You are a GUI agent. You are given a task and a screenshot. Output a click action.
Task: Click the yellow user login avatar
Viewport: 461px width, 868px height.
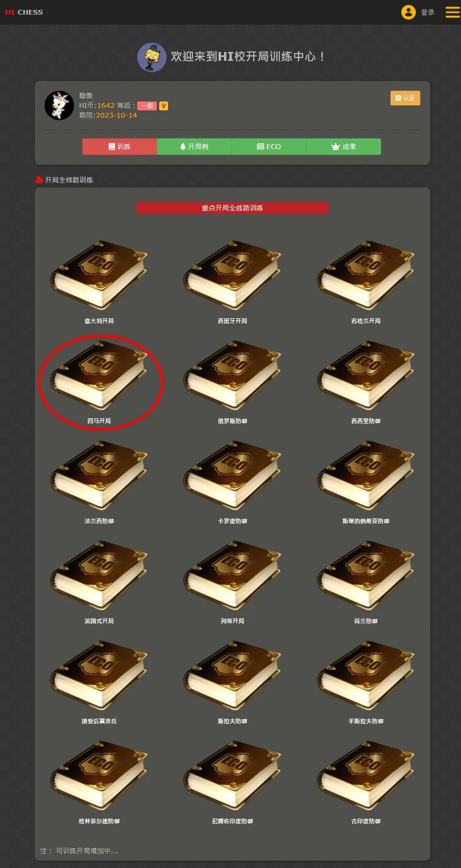pos(408,12)
